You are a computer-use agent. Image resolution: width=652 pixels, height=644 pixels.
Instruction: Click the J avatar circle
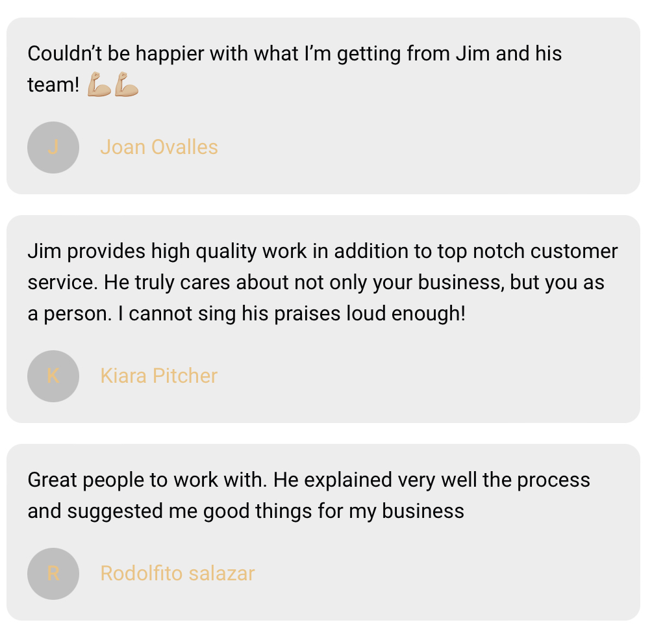(53, 148)
